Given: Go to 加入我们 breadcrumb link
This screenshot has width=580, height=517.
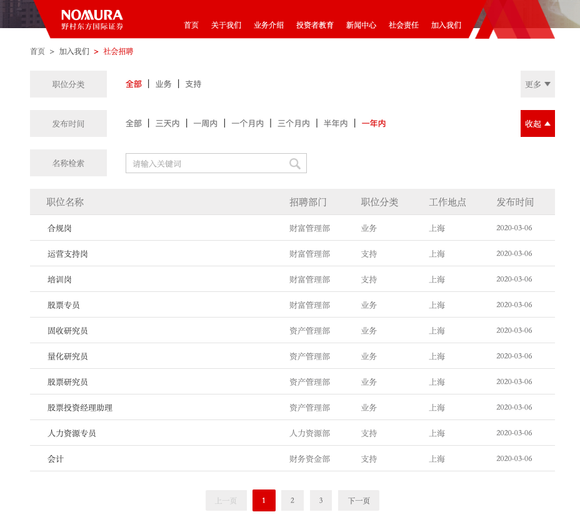Looking at the screenshot, I should click(x=74, y=51).
